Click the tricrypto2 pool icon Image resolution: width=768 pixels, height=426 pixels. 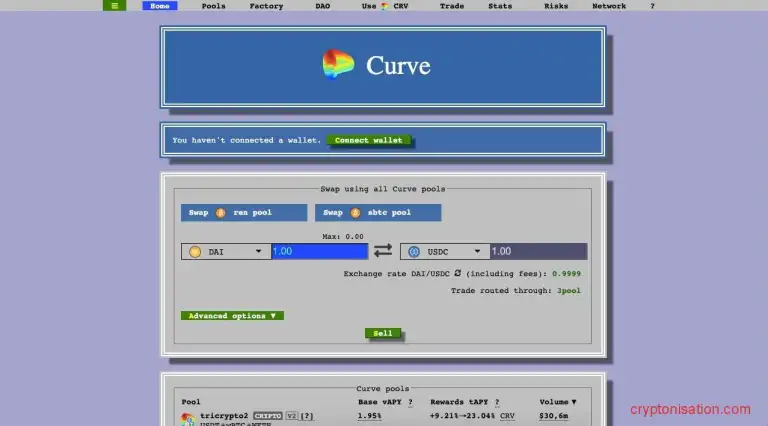(x=187, y=419)
